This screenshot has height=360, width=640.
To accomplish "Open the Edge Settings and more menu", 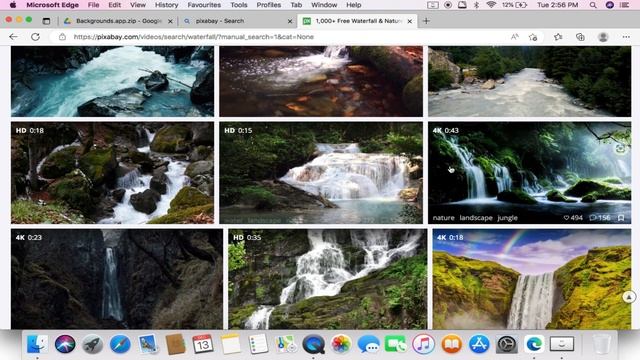I will click(x=626, y=37).
